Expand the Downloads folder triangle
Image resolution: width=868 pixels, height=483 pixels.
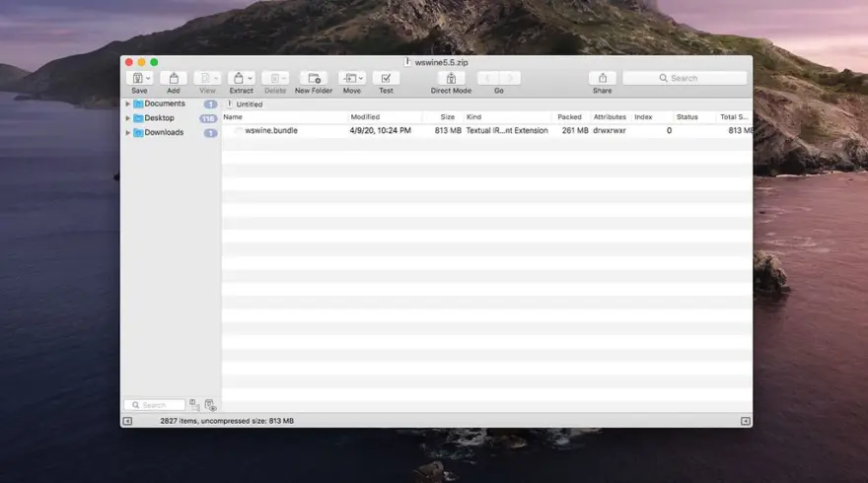pos(127,132)
